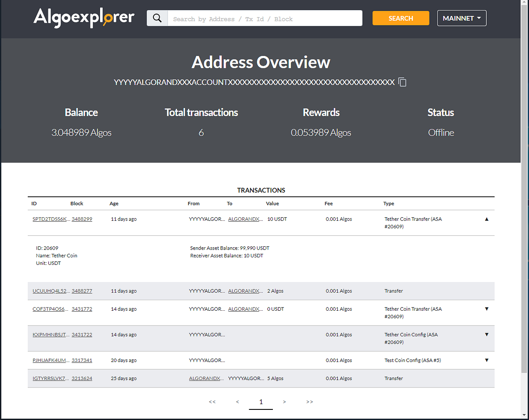The image size is (529, 420).
Task: Select page 1 in the pagination
Action: click(261, 401)
